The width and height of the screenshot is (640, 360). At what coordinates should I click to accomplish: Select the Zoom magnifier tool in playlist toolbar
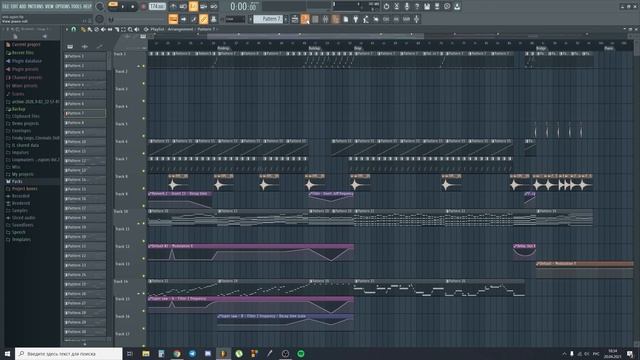pos(130,29)
